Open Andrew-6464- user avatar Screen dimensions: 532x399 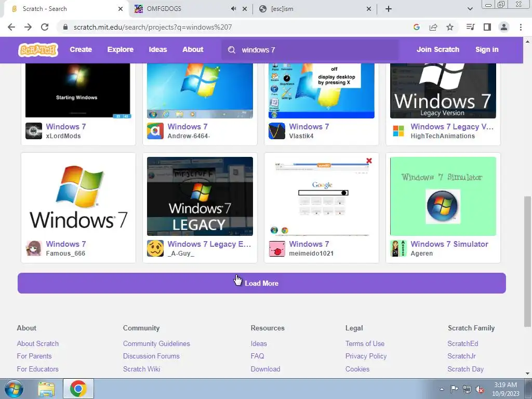[x=155, y=131]
